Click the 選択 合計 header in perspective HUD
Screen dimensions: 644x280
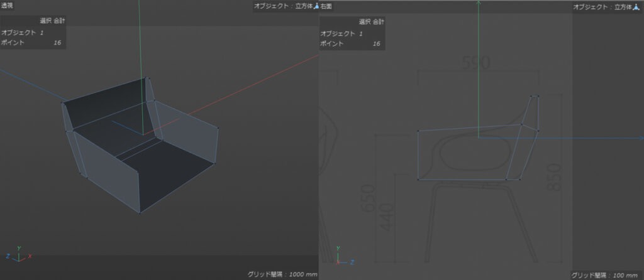coord(52,21)
